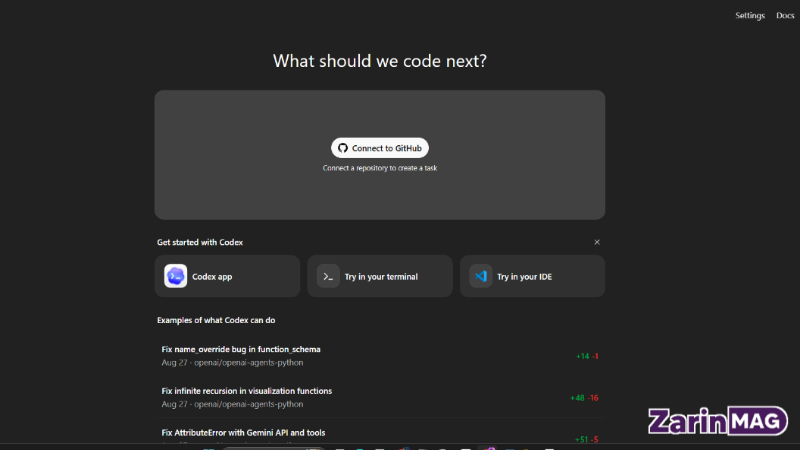Viewport: 800px width, 450px height.
Task: Click the 'Examples of what Codex can do' heading
Action: point(216,320)
